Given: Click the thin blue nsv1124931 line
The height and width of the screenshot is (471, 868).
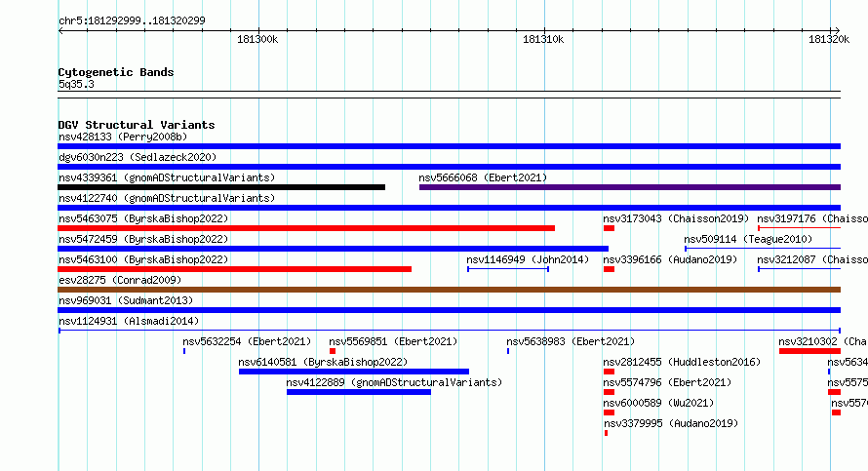Looking at the screenshot, I should pos(449,331).
